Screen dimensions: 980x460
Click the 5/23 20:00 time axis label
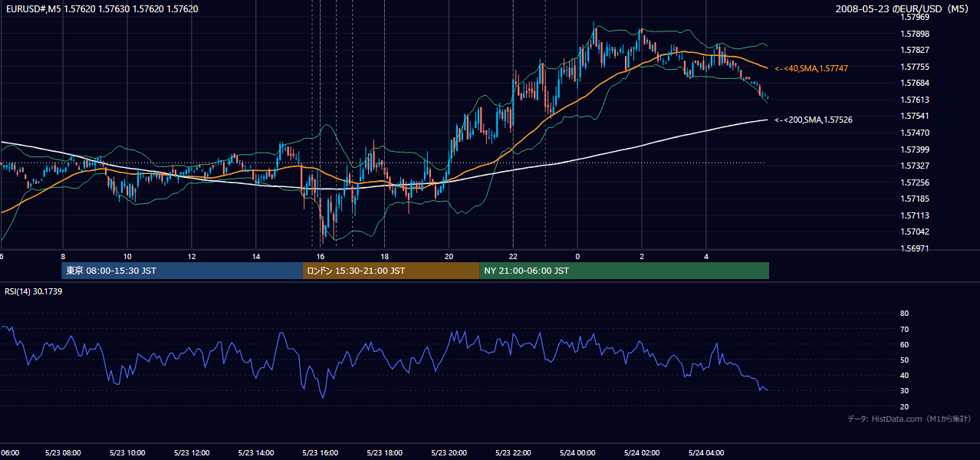(x=449, y=452)
